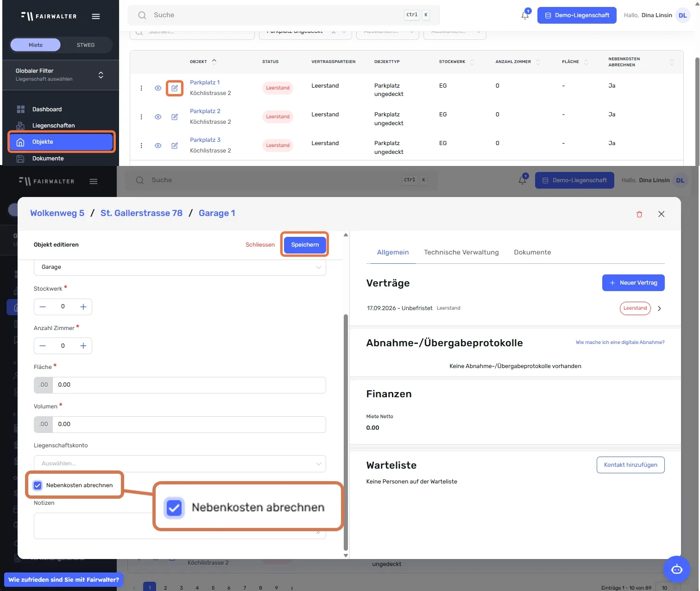This screenshot has height=591, width=700.
Task: Open the Liegenschaftskonto dropdown
Action: (x=180, y=464)
